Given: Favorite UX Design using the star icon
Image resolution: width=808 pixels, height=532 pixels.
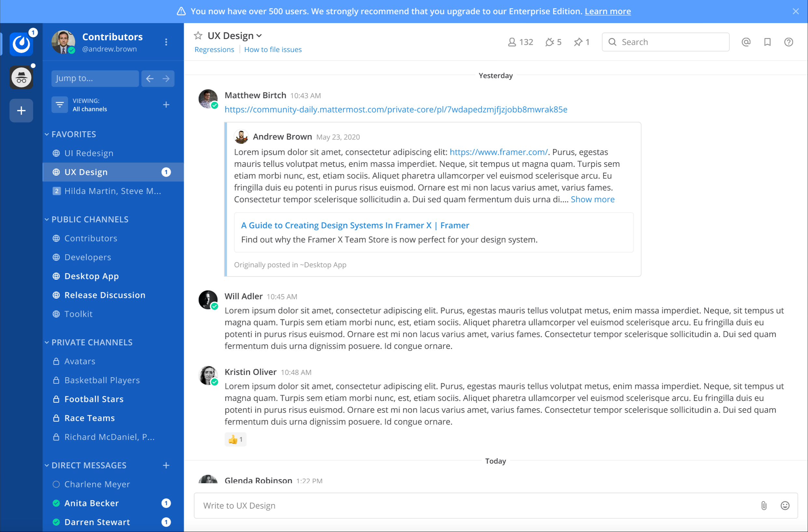Looking at the screenshot, I should point(198,35).
